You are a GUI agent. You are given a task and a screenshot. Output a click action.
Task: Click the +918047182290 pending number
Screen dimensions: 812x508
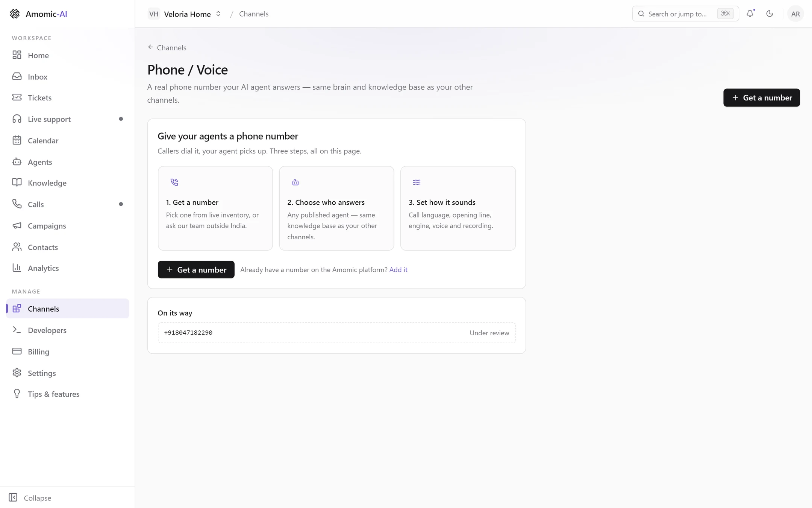tap(188, 333)
